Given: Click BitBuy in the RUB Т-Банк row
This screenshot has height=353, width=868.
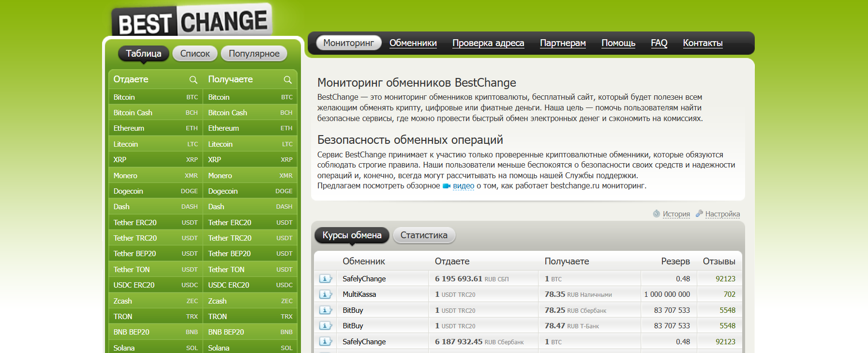Looking at the screenshot, I should 353,326.
